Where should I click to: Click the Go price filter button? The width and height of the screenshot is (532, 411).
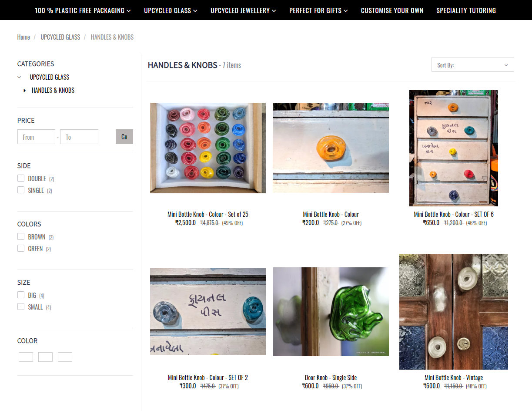click(124, 137)
